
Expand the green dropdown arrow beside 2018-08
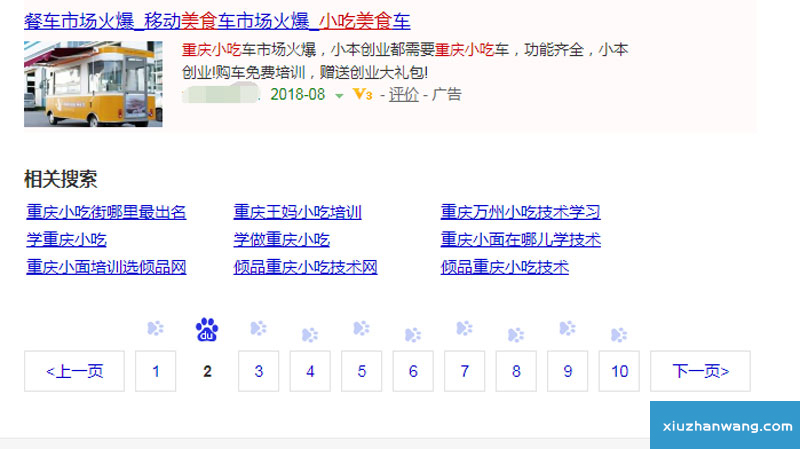339,96
